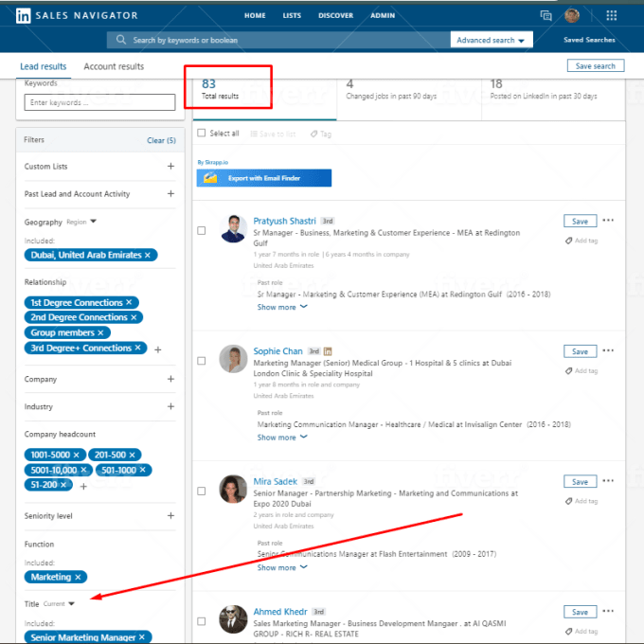
Task: Remove the Marketing function filter
Action: (78, 577)
